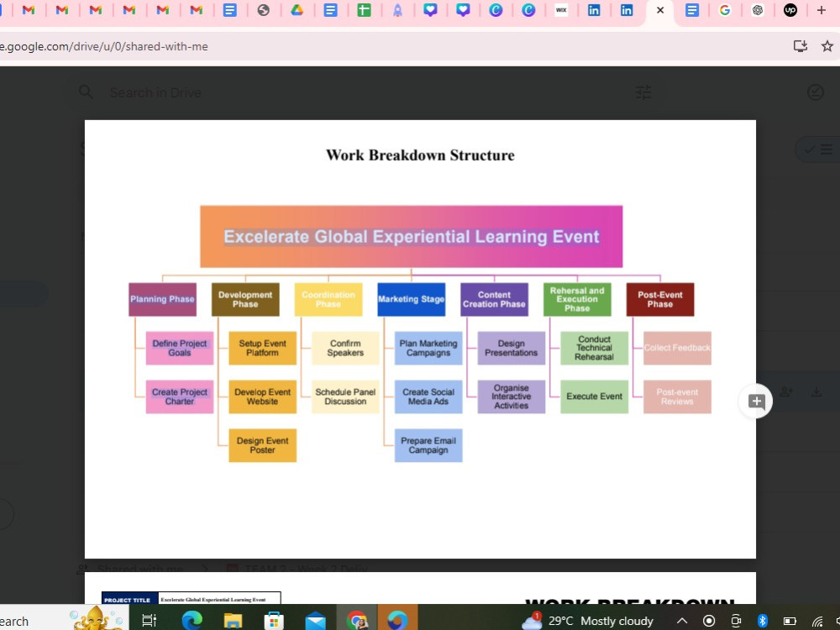
Task: Click the download icon behind preview
Action: [x=816, y=391]
